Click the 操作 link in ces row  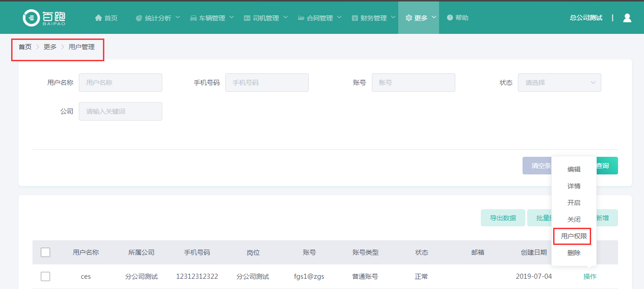590,276
